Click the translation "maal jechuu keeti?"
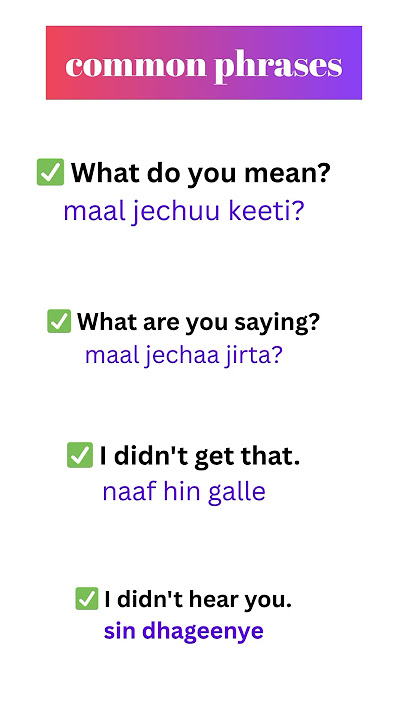The height and width of the screenshot is (720, 405). click(x=184, y=211)
